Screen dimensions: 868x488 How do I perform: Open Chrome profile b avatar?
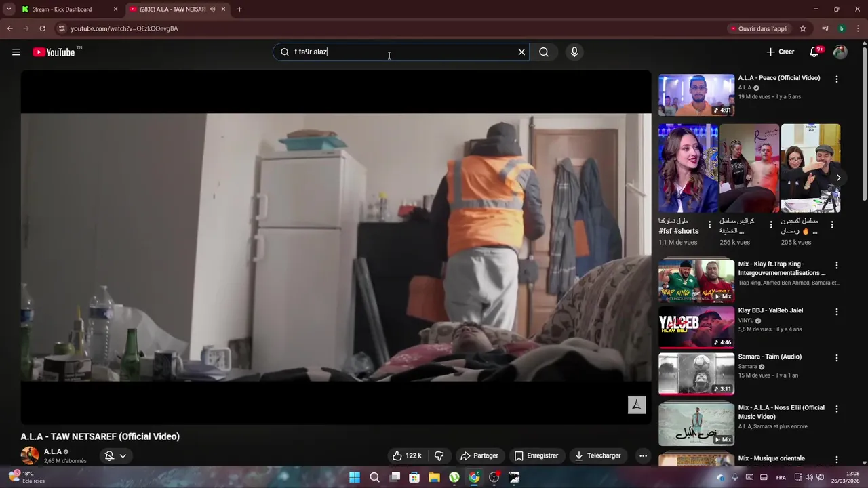pyautogui.click(x=842, y=28)
